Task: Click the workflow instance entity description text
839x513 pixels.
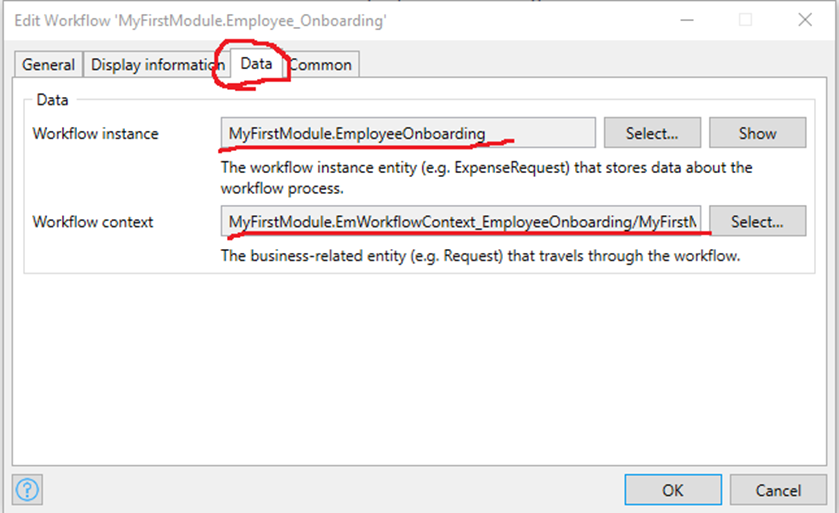Action: coord(486,178)
